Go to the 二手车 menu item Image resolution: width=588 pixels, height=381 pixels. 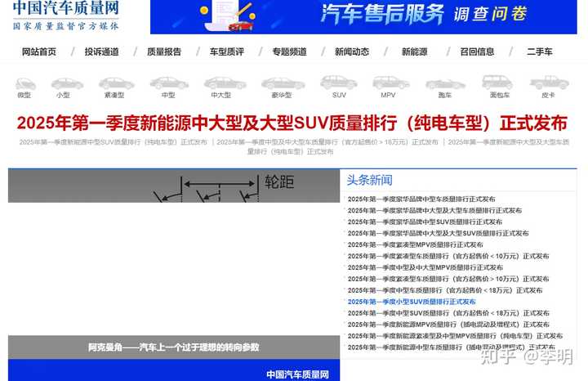coord(540,52)
